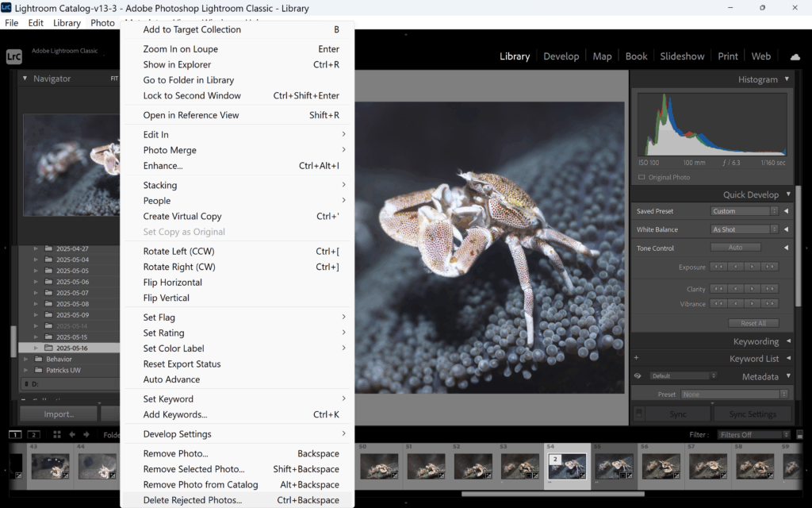Image resolution: width=812 pixels, height=508 pixels.
Task: Expand the Keywording panel
Action: [788, 341]
